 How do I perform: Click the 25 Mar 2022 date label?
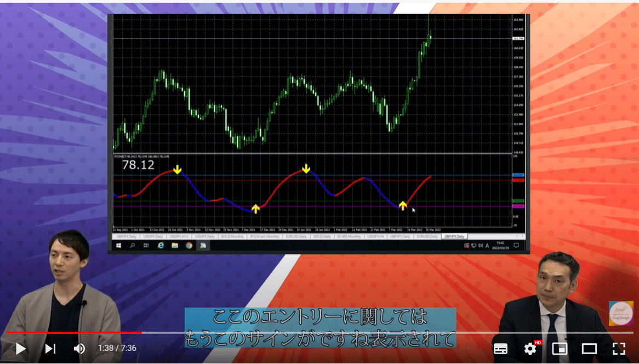coord(433,230)
